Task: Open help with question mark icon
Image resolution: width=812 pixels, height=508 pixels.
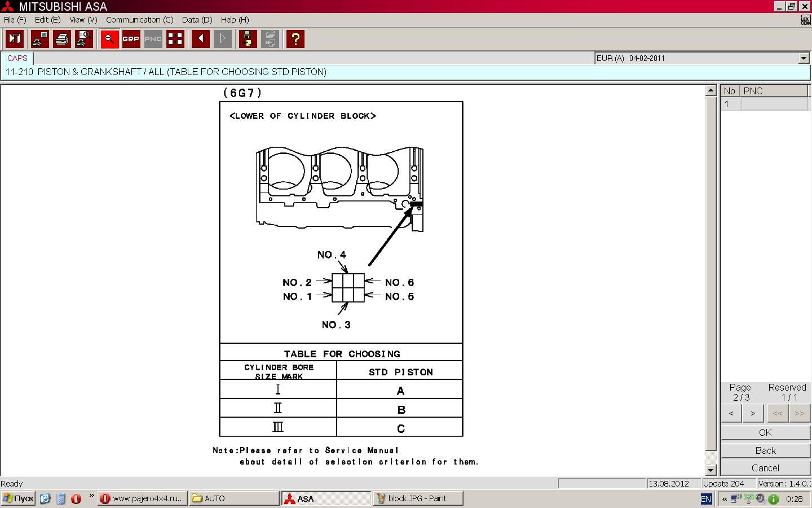Action: pos(295,39)
